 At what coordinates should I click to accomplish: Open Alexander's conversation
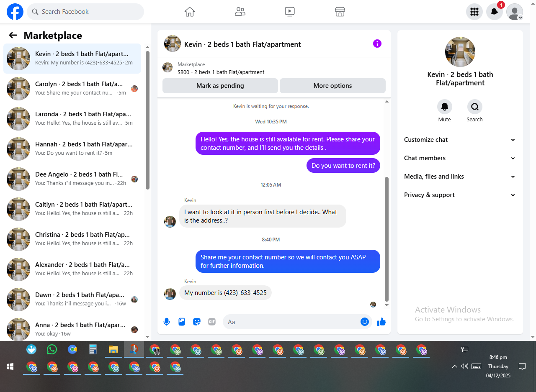click(x=72, y=269)
